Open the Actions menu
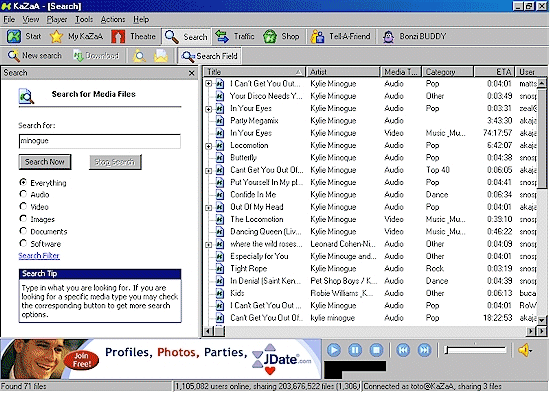This screenshot has height=393, width=550. pyautogui.click(x=113, y=19)
